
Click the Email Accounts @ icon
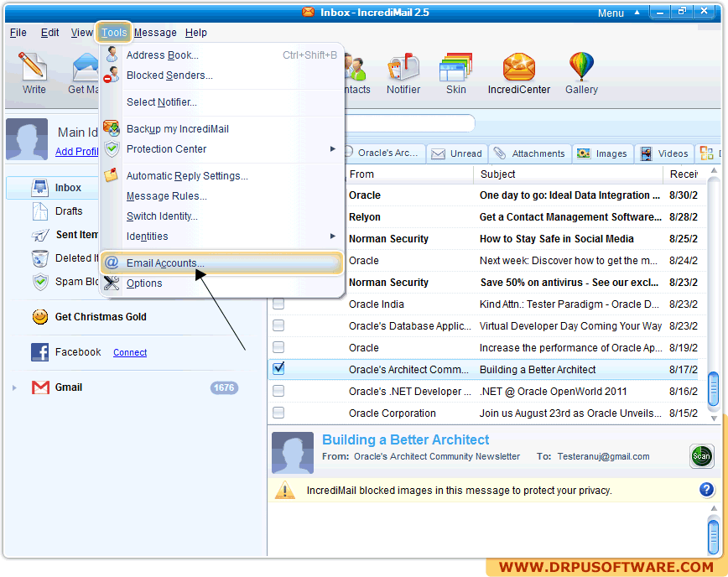coord(112,263)
